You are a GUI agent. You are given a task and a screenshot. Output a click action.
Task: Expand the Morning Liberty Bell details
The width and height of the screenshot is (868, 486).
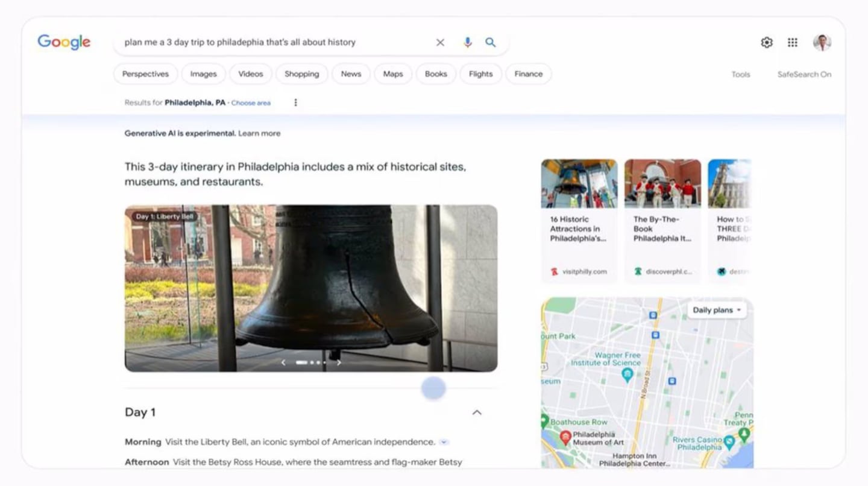coord(444,442)
